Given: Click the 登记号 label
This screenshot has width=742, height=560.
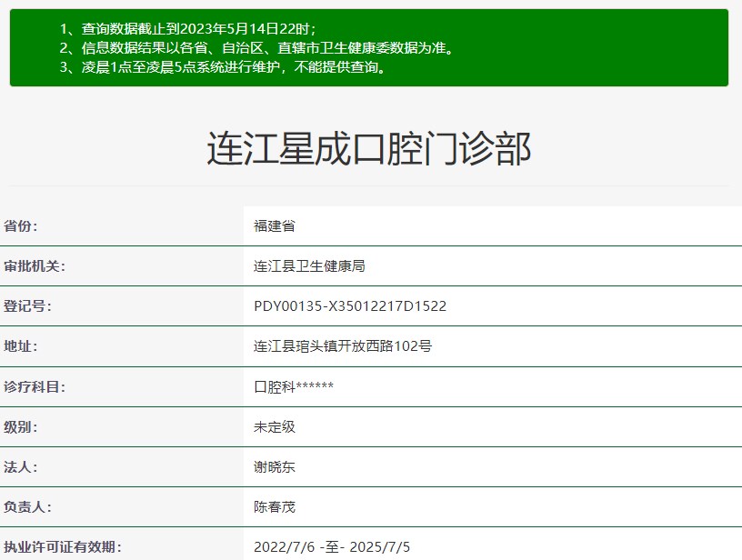Looking at the screenshot, I should tap(27, 306).
